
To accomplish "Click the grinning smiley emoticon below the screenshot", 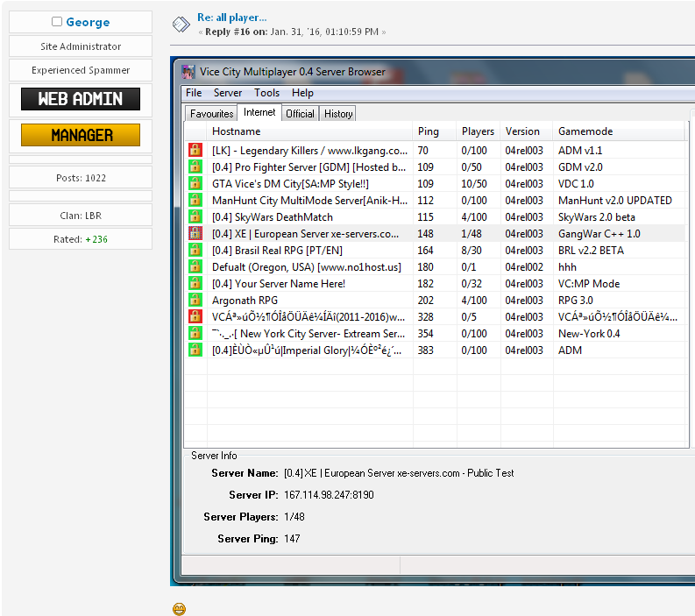I will 179,609.
